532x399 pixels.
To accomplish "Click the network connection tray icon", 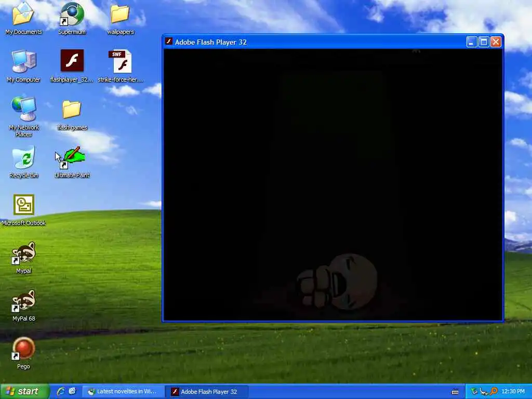I will tap(484, 392).
